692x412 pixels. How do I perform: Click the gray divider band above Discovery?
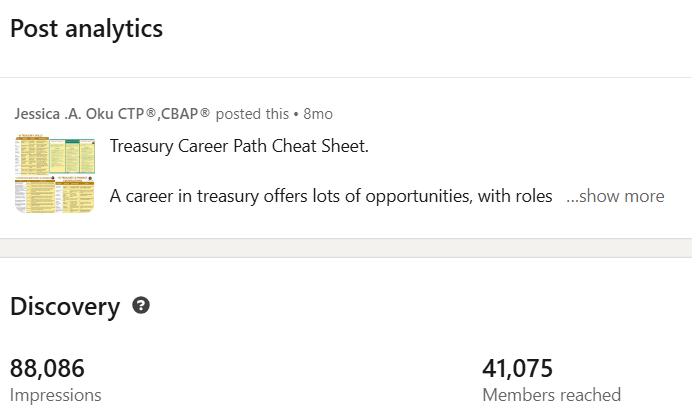coord(346,248)
